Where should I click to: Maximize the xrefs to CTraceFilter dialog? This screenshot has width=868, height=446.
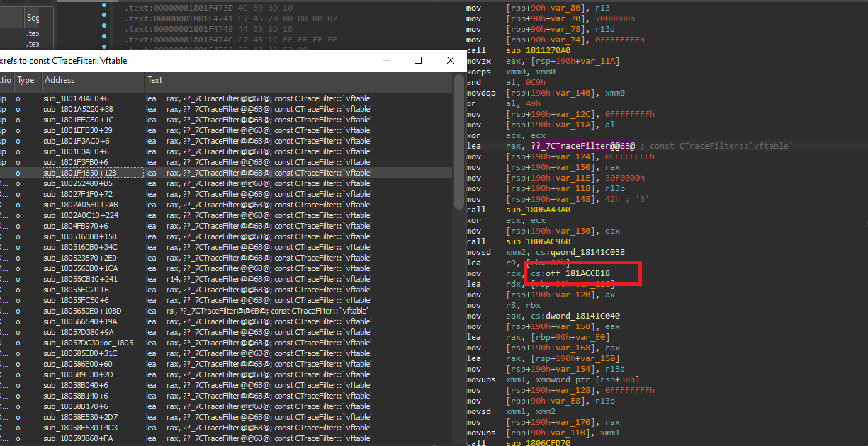coord(418,61)
